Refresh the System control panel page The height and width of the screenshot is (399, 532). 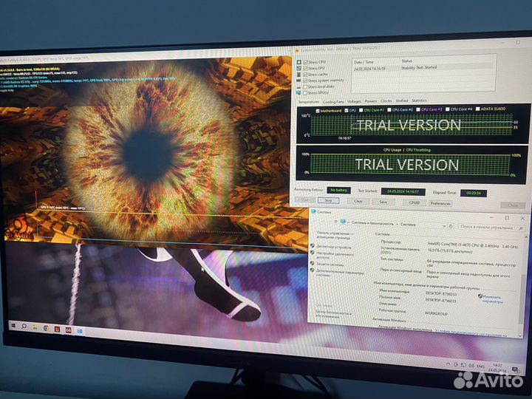tap(451, 226)
